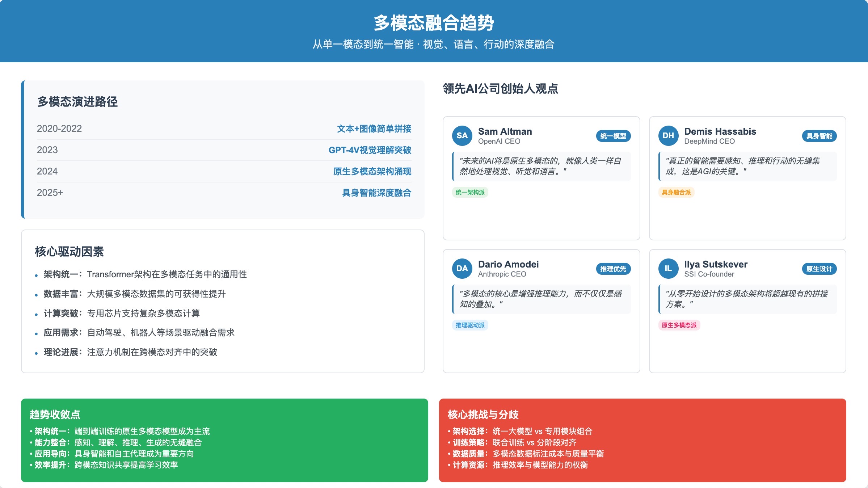Click the 领先AI公司创始人观点 heading

pyautogui.click(x=500, y=89)
